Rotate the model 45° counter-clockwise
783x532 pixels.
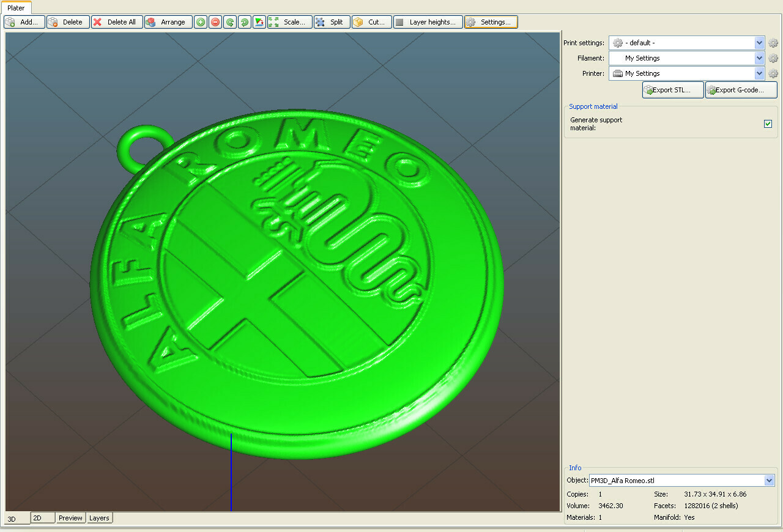(230, 22)
